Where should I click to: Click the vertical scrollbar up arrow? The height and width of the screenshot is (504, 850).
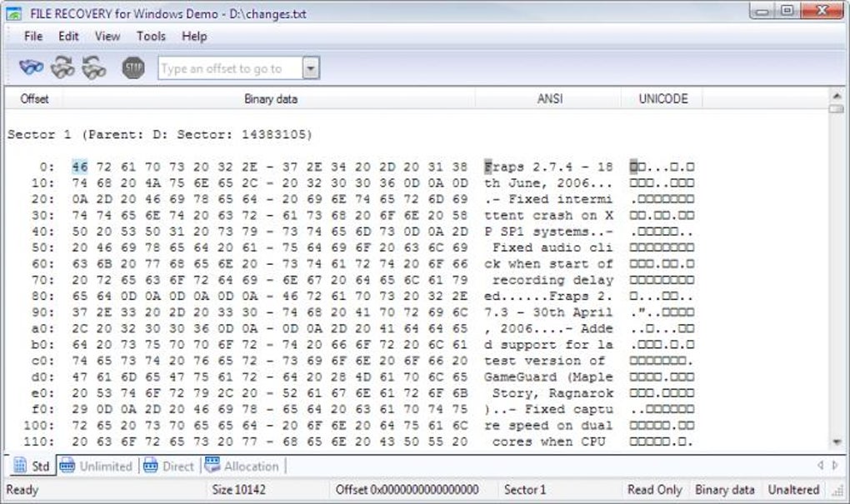[837, 95]
